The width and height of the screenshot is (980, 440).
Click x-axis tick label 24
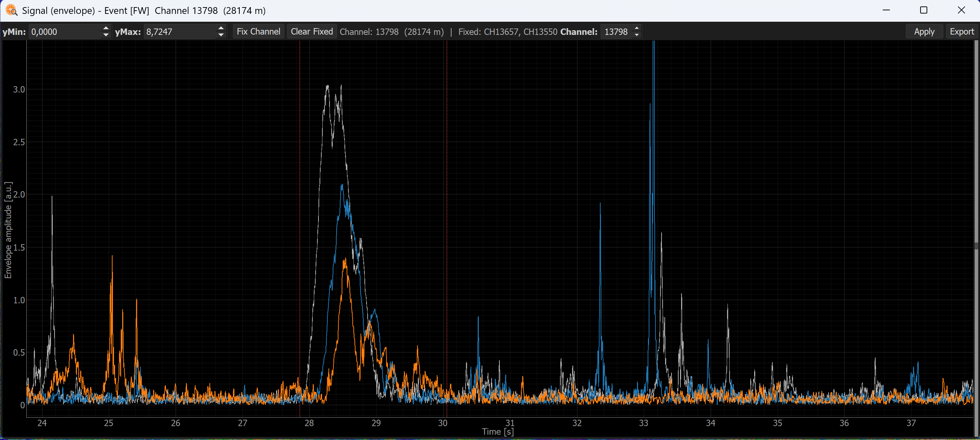pyautogui.click(x=42, y=423)
